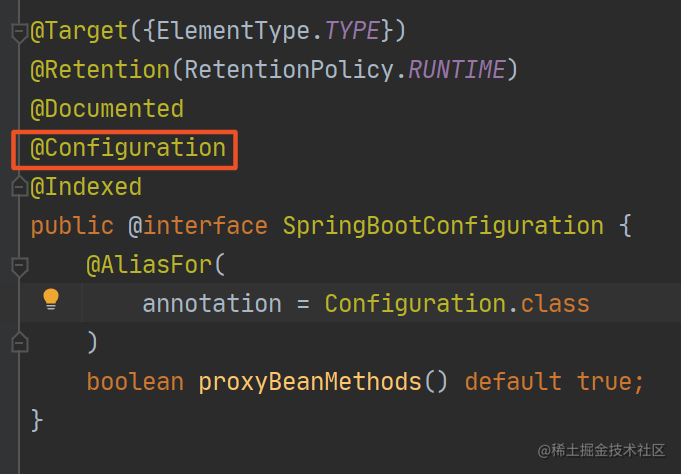This screenshot has width=681, height=474.
Task: Collapse the @AliasFor fold arrow
Action: [x=19, y=266]
